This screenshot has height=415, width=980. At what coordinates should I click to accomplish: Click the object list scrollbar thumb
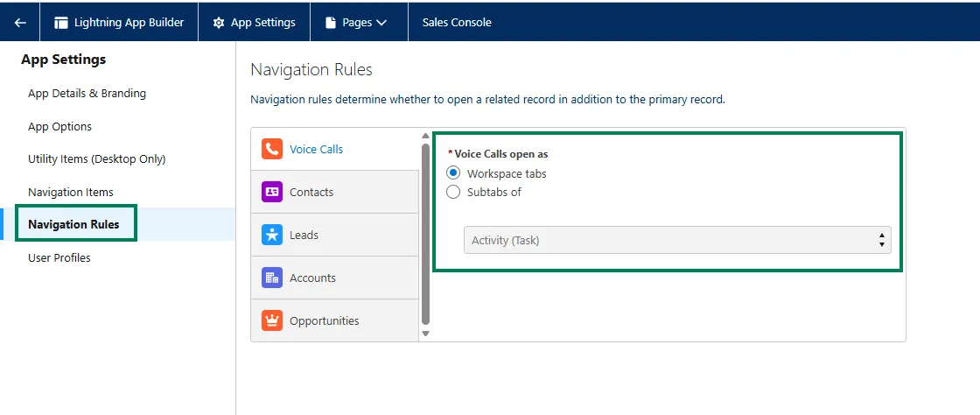tap(425, 234)
